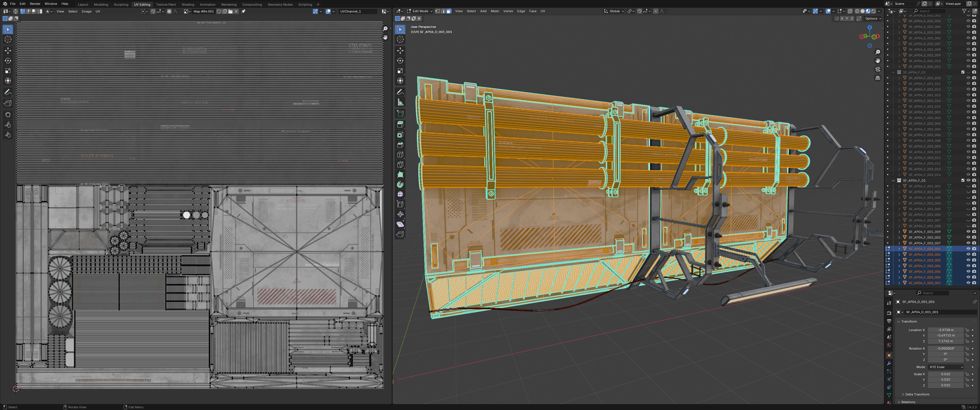Select the Loop Cut tool

click(x=400, y=155)
